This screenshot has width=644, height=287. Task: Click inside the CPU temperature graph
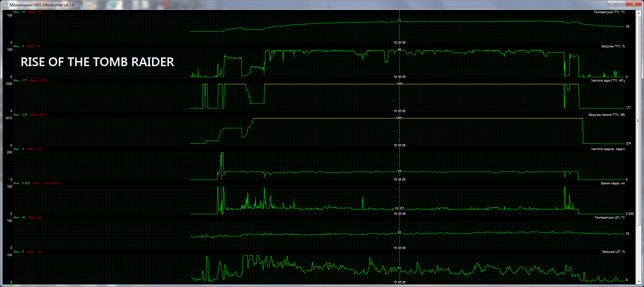(x=319, y=234)
